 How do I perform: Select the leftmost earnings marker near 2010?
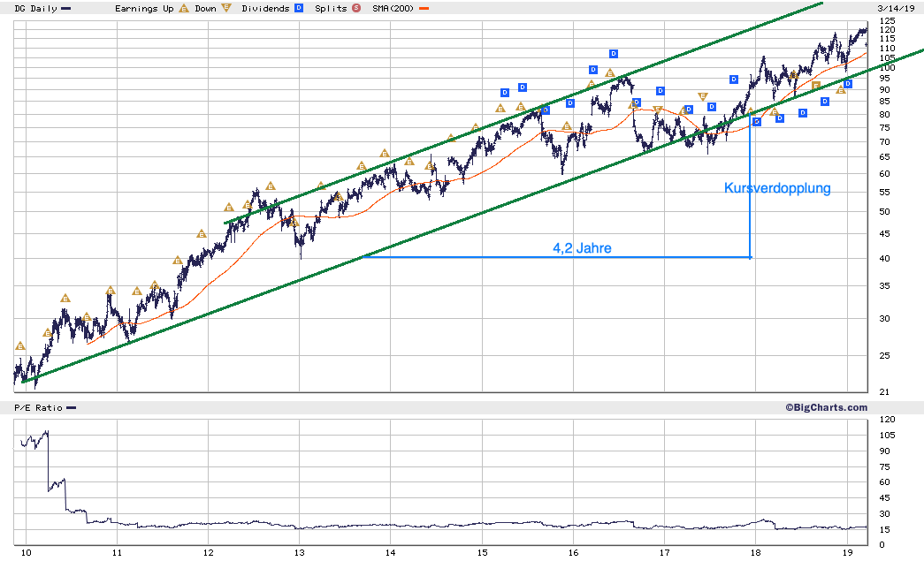click(20, 346)
